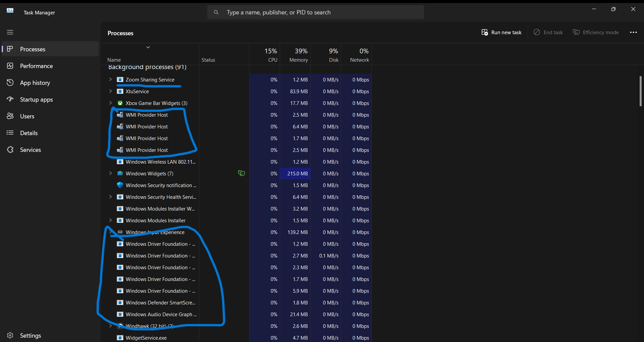Sort processes by Memory column header
The image size is (644, 342).
tap(295, 54)
